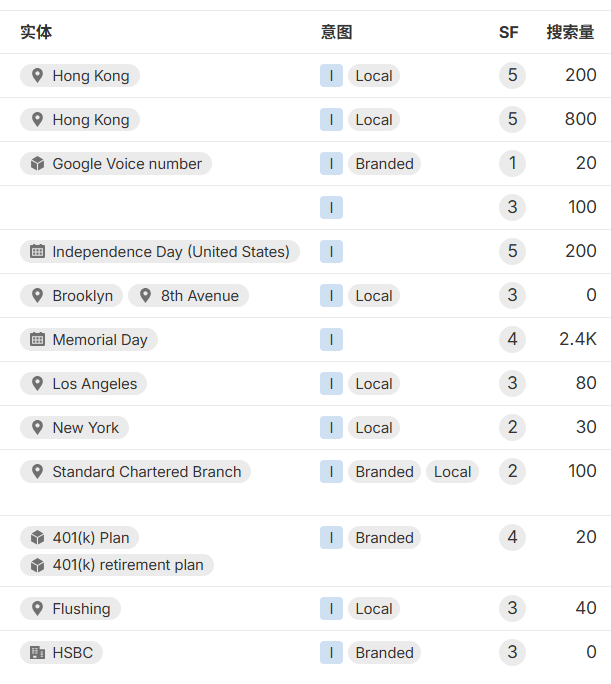Click the pin icon beside Los Angeles
The image size is (611, 684).
click(38, 384)
